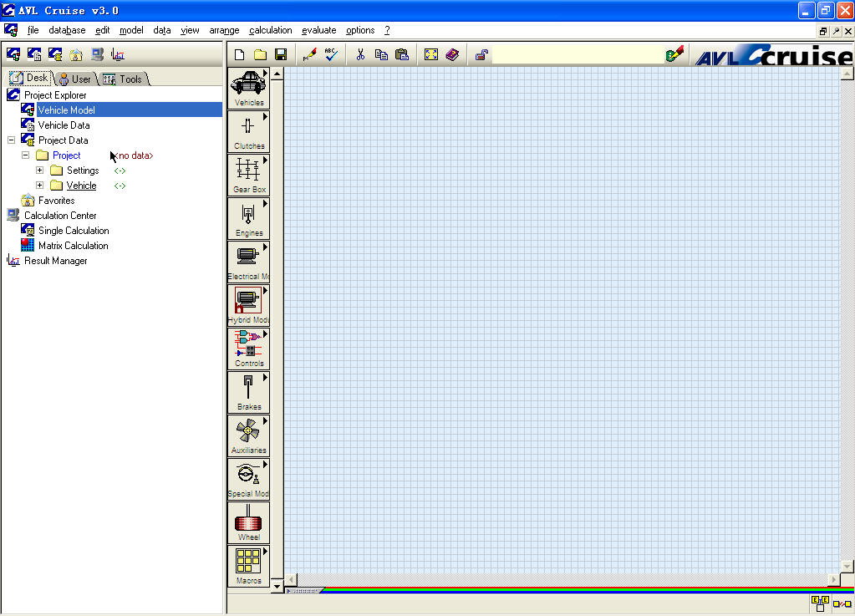Select the Controls component group
The width and height of the screenshot is (855, 616).
coord(248,349)
